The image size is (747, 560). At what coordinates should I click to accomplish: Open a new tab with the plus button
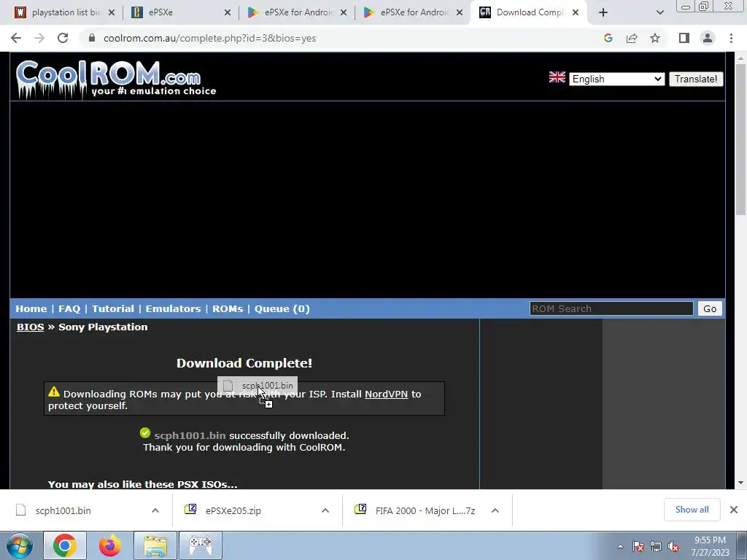tap(603, 12)
